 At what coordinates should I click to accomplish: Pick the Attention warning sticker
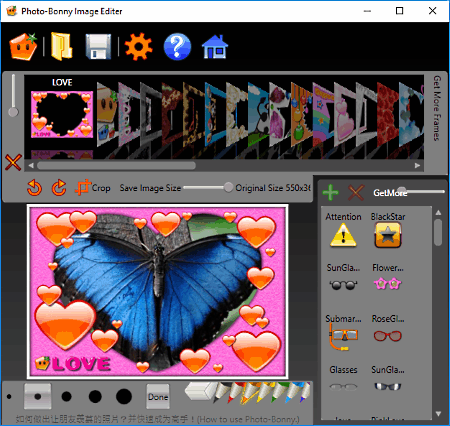tap(343, 230)
